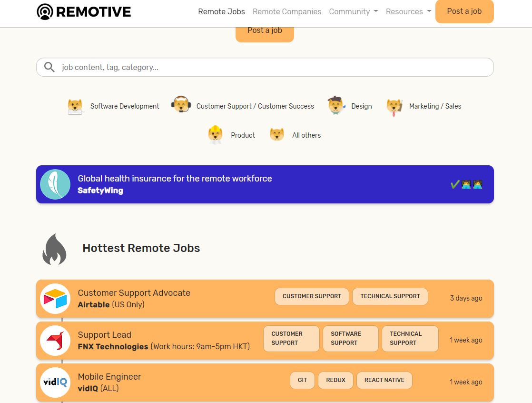
Task: Click "1 week ago" on Support Lead row
Action: (466, 340)
